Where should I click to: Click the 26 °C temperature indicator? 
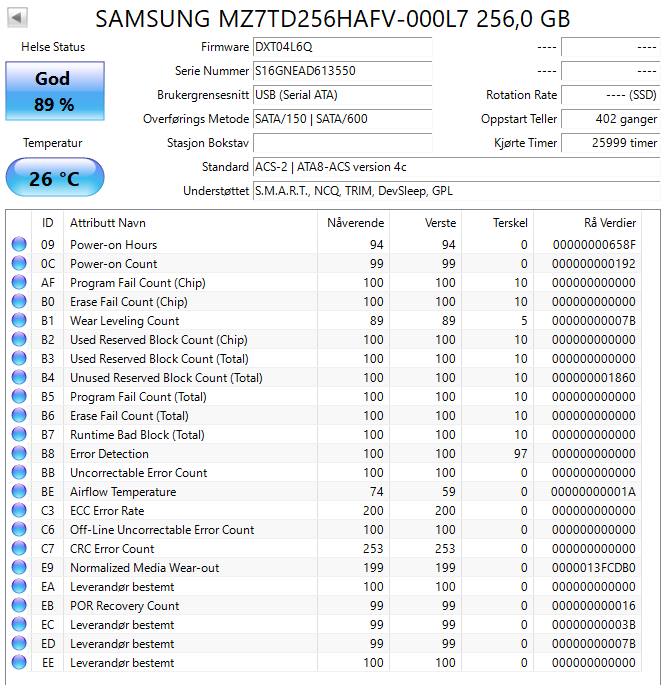pyautogui.click(x=53, y=179)
